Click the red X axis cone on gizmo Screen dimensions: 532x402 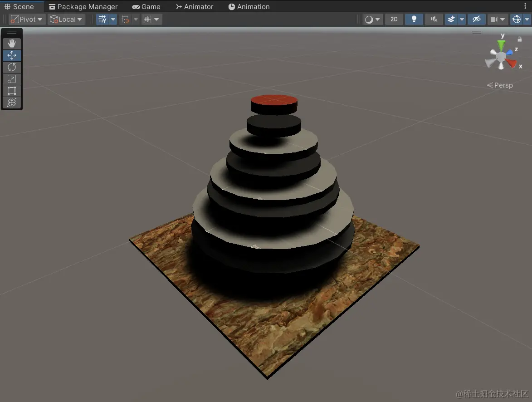pos(511,63)
